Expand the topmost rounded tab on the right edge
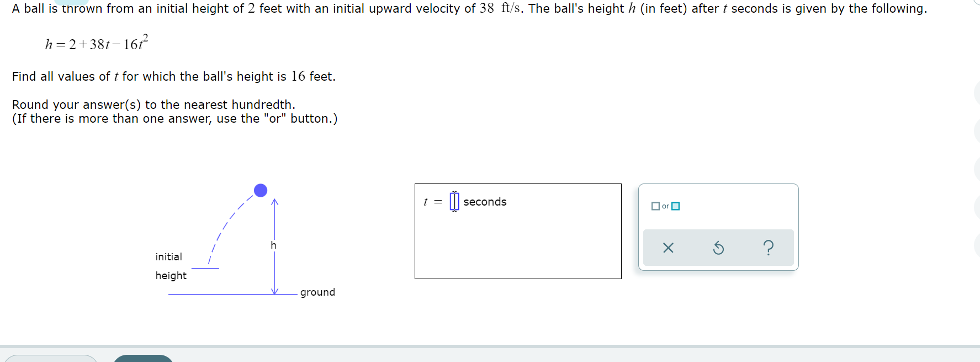This screenshot has height=362, width=980. (x=978, y=93)
